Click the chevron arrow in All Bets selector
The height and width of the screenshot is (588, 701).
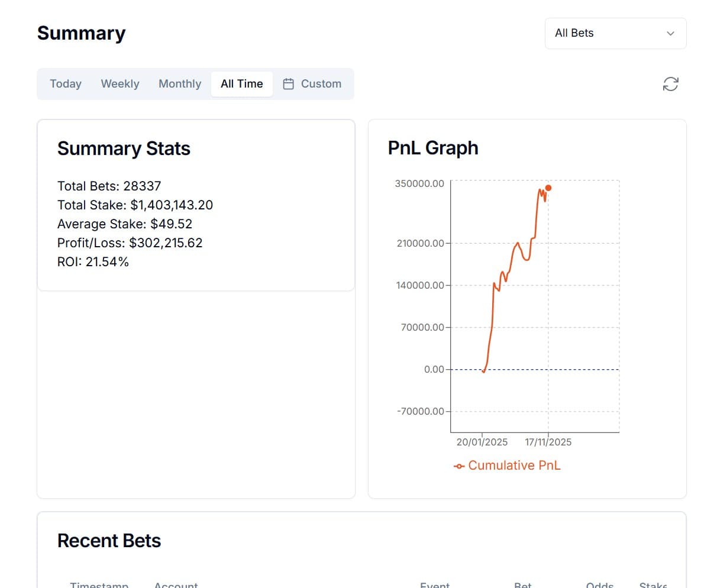[x=670, y=34]
